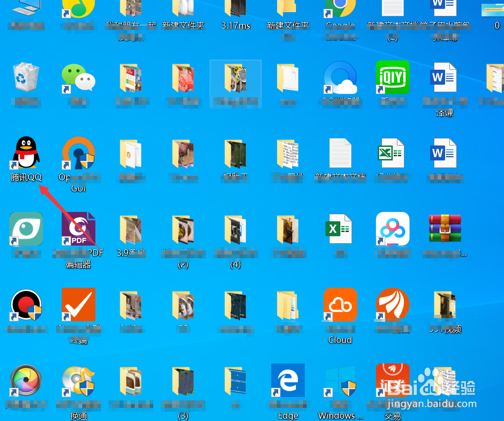Select folder right of the WeChat icon
This screenshot has height=421, width=504.
click(x=130, y=78)
